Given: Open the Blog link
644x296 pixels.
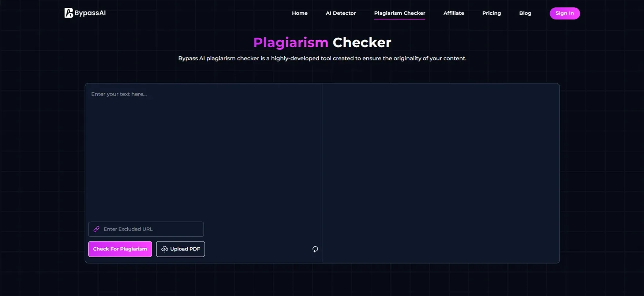Looking at the screenshot, I should coord(525,13).
